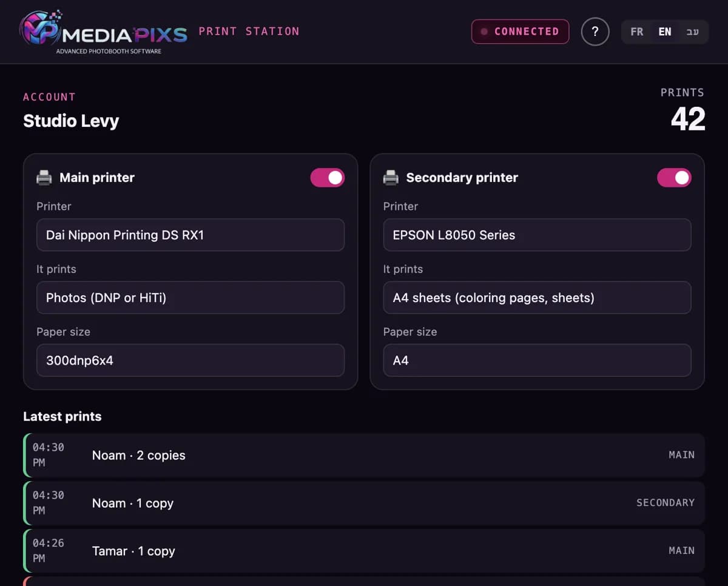Click the Secondary printer icon
Viewport: 728px width, 586px height.
click(391, 178)
